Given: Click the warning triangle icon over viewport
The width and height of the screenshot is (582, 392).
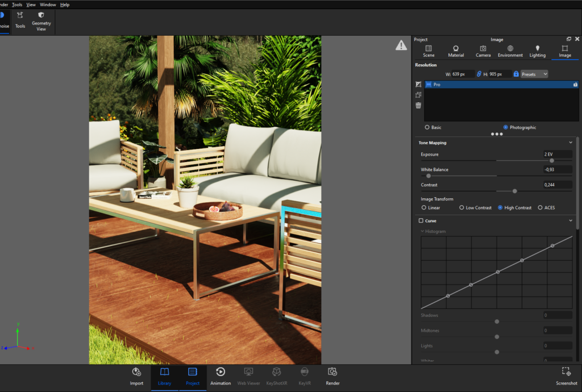Looking at the screenshot, I should click(x=401, y=45).
